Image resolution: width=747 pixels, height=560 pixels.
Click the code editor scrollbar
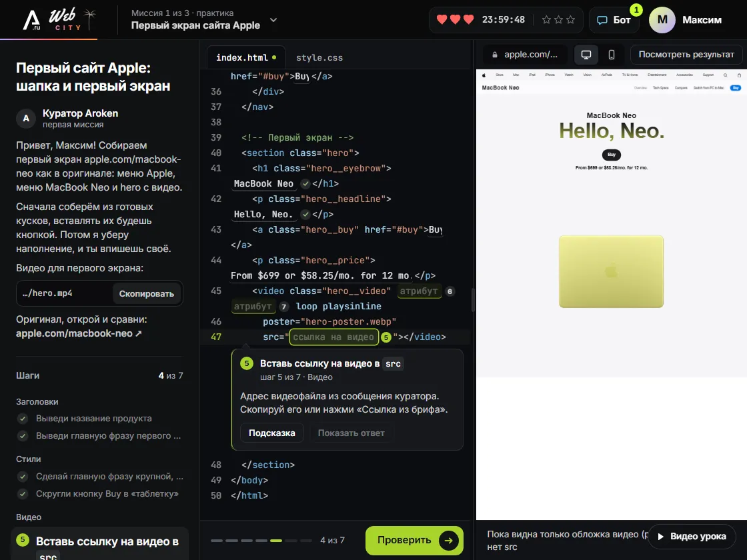472,300
